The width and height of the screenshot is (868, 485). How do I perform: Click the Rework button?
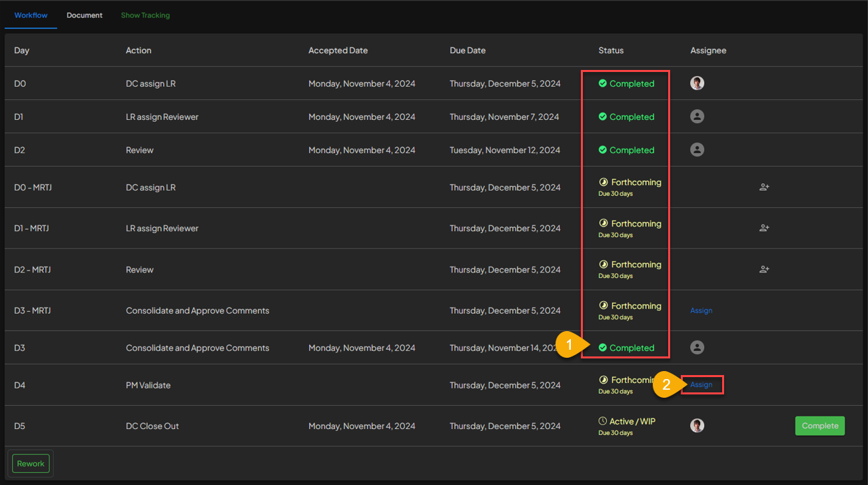tap(31, 464)
